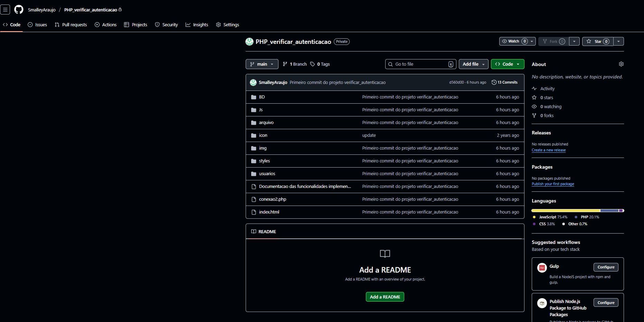Open the Pull requests tab
Image resolution: width=644 pixels, height=322 pixels.
pos(71,25)
